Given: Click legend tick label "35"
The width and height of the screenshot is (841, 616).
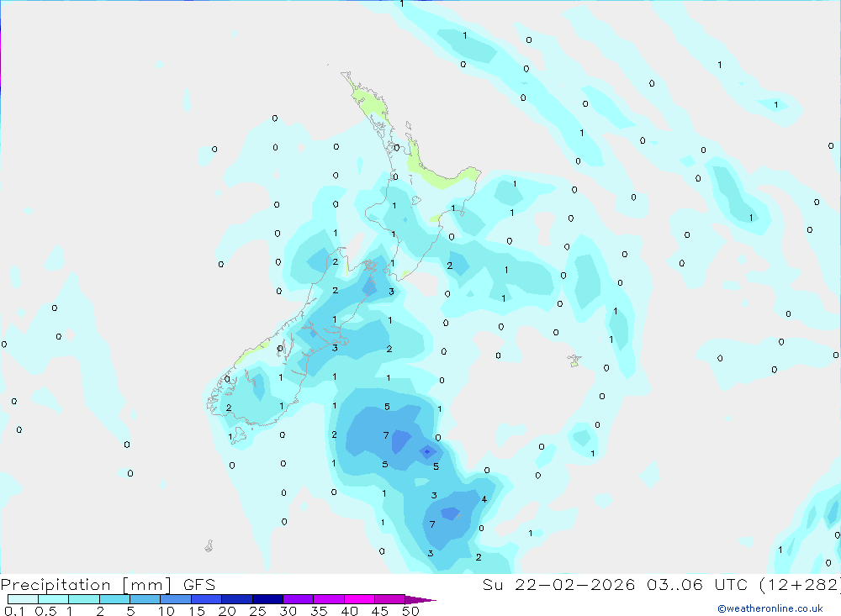Looking at the screenshot, I should point(319,611).
